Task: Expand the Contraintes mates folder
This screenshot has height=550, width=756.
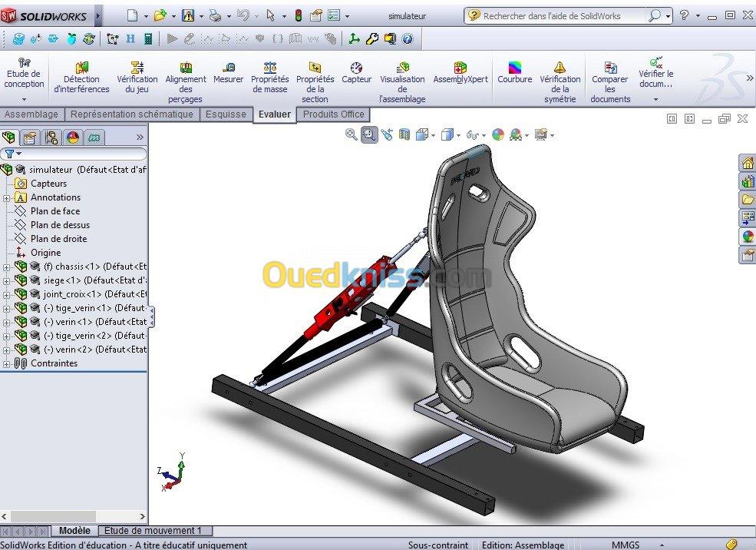Action: (7, 363)
